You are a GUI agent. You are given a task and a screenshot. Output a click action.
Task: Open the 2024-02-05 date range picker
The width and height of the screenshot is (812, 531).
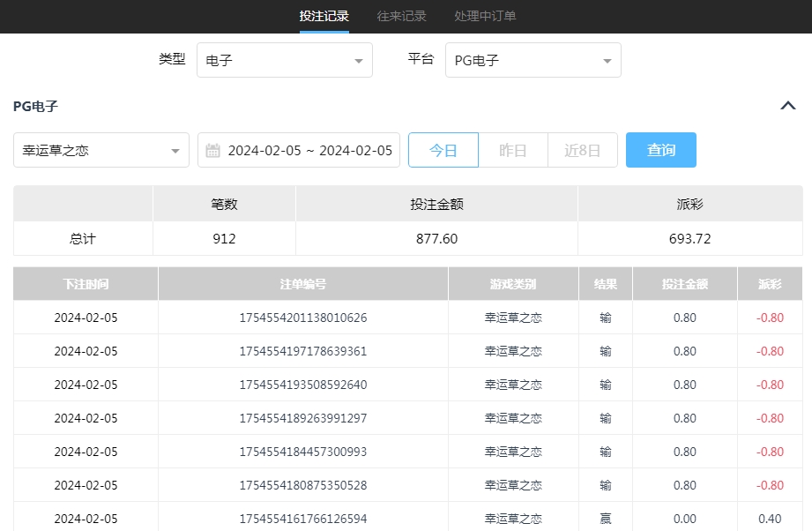tap(309, 151)
